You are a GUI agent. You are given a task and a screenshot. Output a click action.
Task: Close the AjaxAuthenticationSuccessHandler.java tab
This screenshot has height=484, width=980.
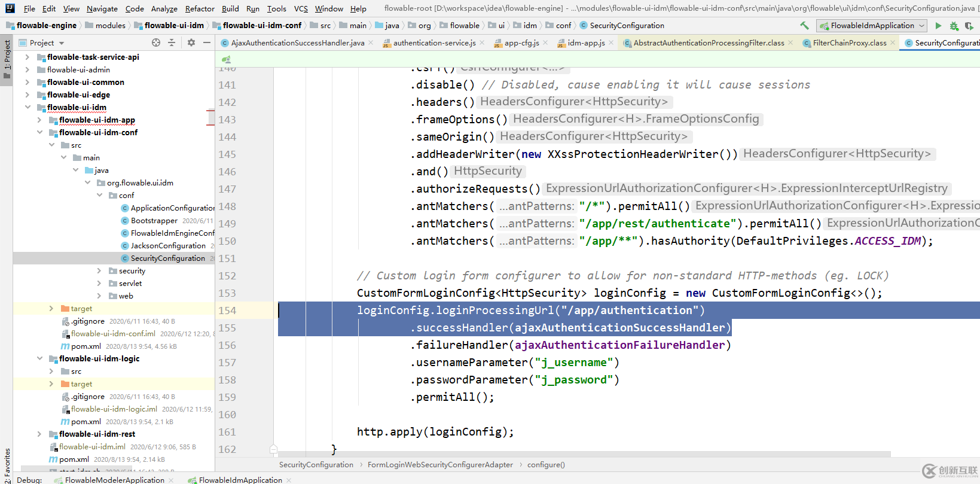[x=371, y=42]
